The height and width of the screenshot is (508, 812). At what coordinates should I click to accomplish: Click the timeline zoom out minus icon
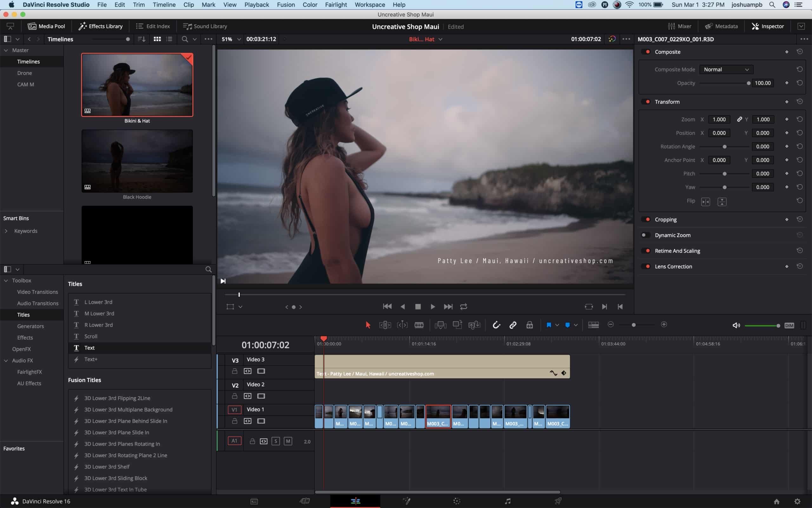pos(611,324)
